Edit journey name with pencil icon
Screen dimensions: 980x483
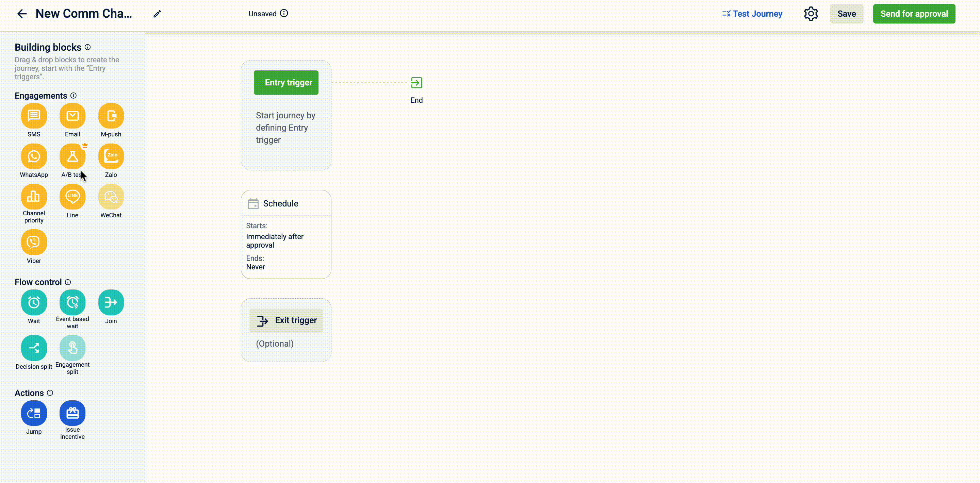point(157,14)
